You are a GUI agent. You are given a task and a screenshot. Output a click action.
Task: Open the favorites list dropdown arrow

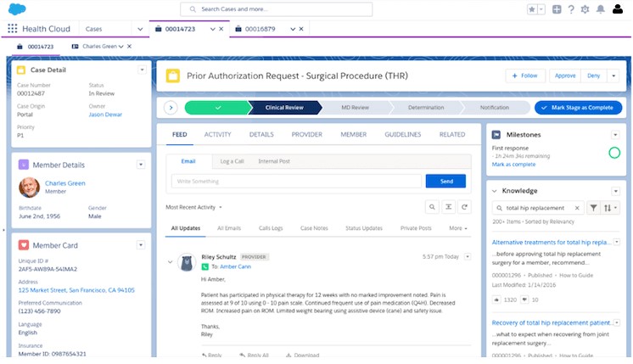[x=541, y=9]
